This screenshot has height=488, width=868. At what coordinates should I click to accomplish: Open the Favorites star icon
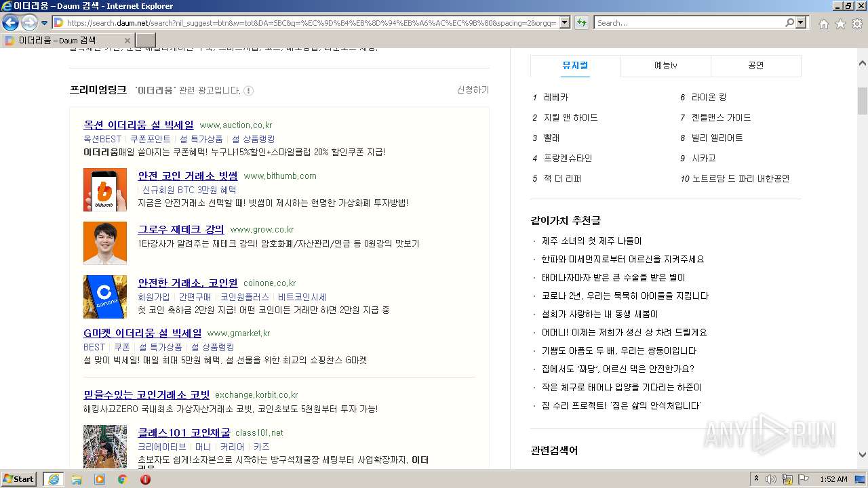pos(840,24)
